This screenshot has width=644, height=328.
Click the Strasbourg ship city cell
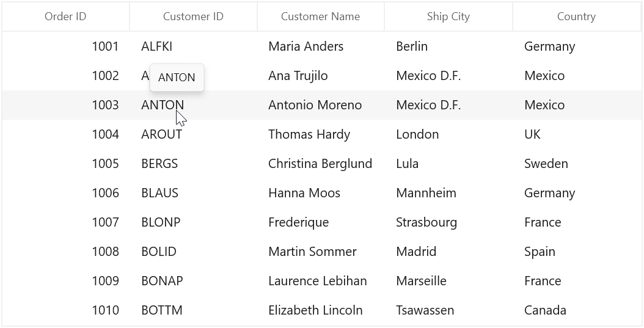pos(448,222)
